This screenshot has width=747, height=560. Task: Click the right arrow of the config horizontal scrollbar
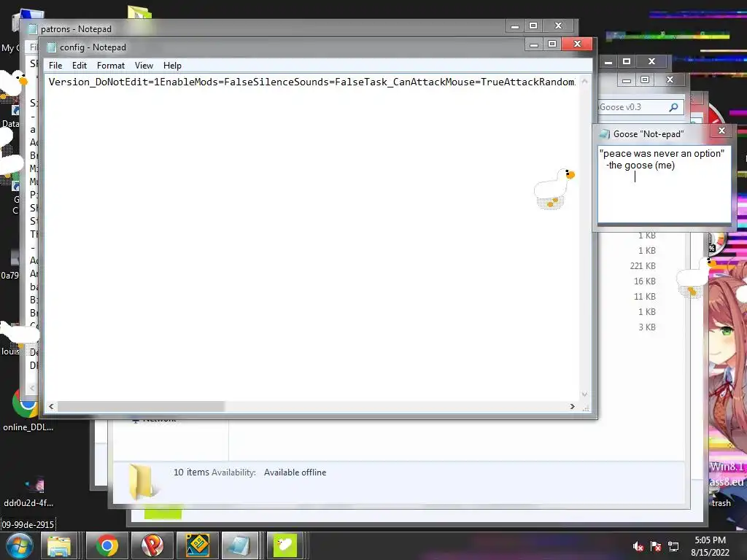point(572,407)
